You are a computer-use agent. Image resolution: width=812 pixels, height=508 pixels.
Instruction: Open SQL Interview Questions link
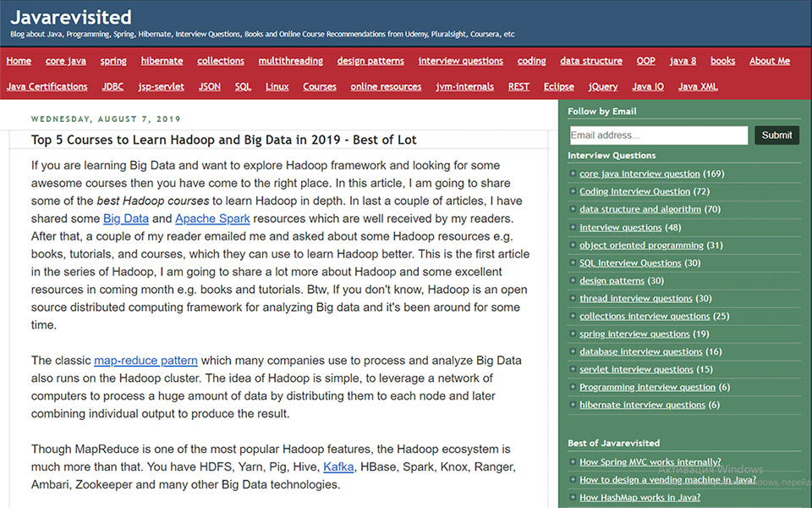tap(630, 262)
